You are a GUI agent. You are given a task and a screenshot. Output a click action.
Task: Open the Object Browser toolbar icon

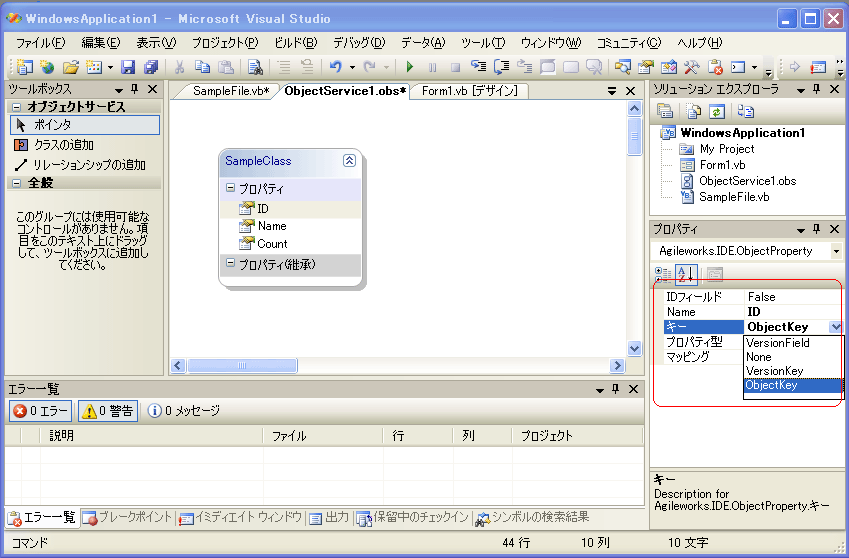[669, 67]
